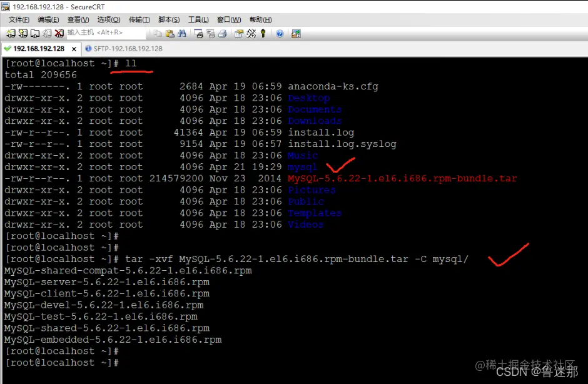Click the Paste clipboard icon

pos(170,33)
